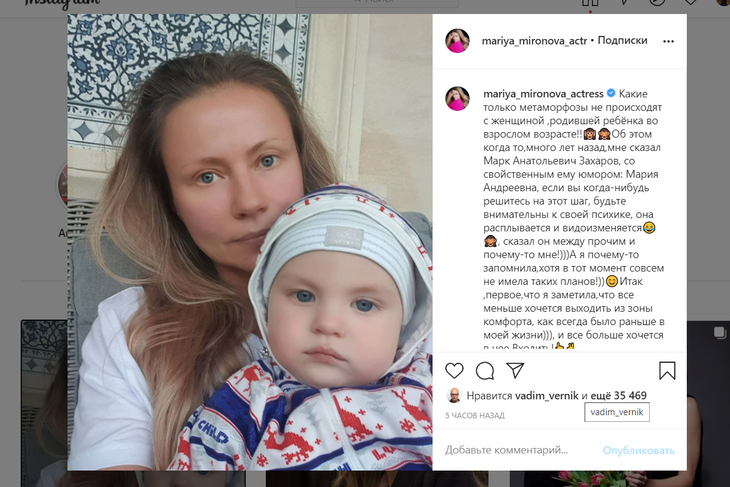Toggle the Подписки following status
This screenshot has width=730, height=487.
tap(622, 41)
